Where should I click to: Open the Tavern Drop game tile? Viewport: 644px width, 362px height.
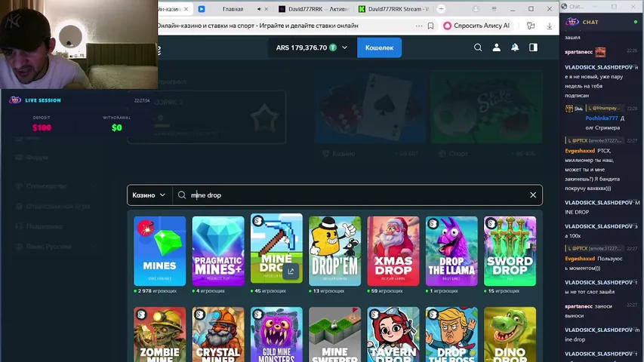click(x=393, y=335)
